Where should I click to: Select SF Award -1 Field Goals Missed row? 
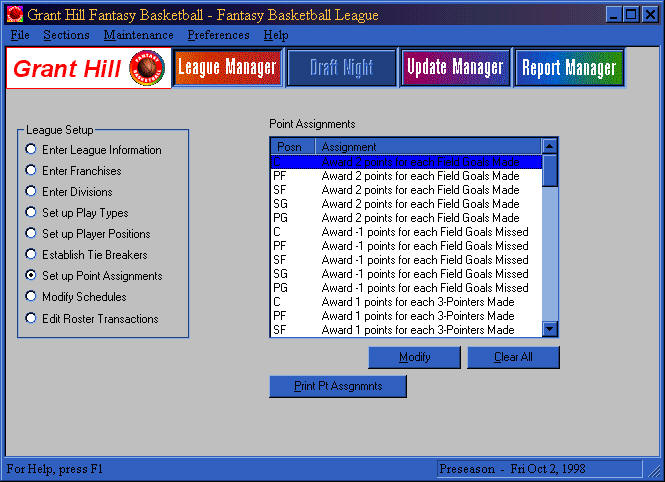[406, 260]
